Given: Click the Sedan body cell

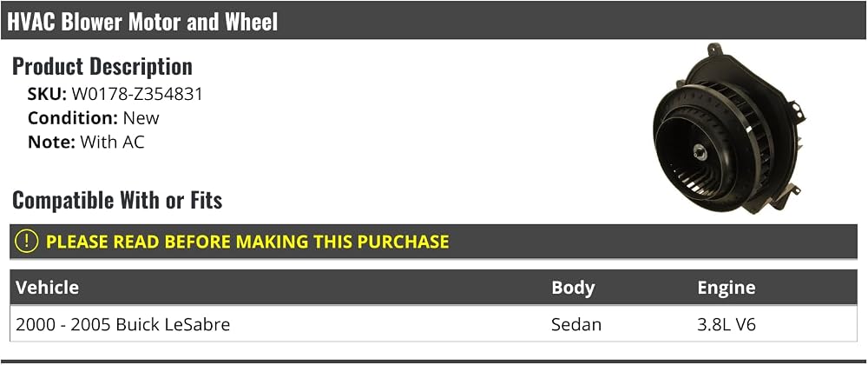Looking at the screenshot, I should point(576,324).
